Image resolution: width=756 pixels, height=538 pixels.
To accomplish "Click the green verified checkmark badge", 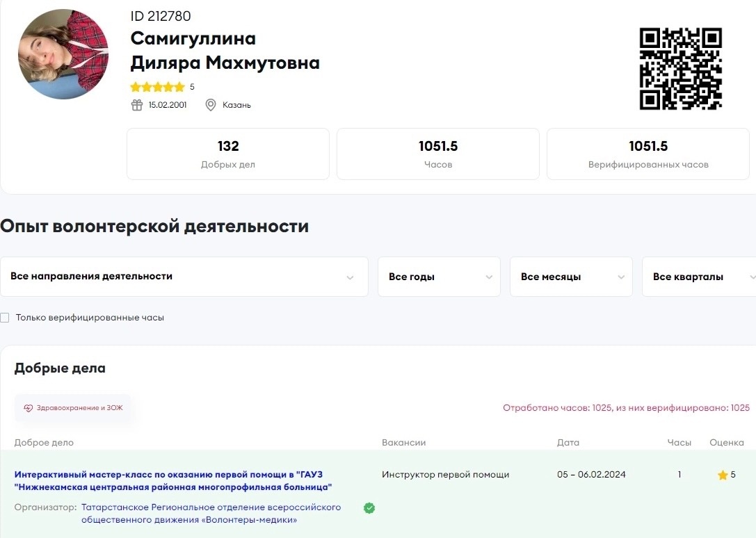I will [369, 508].
